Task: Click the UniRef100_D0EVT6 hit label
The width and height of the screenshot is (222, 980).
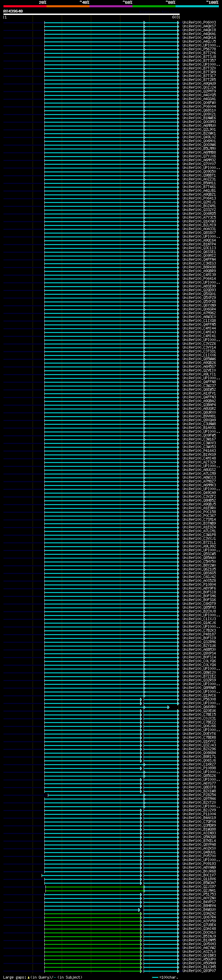Action: 199,734
